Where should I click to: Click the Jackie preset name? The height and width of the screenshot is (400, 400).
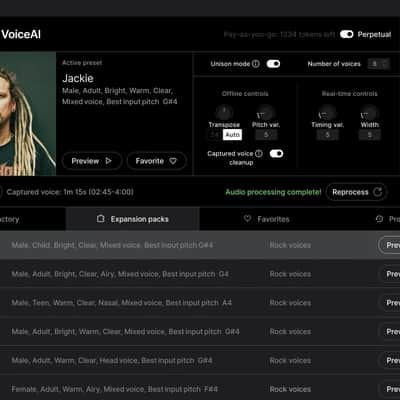(x=78, y=78)
